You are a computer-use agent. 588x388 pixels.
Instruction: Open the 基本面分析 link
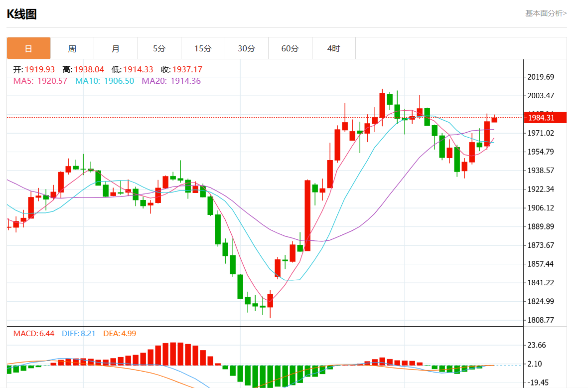tap(546, 13)
